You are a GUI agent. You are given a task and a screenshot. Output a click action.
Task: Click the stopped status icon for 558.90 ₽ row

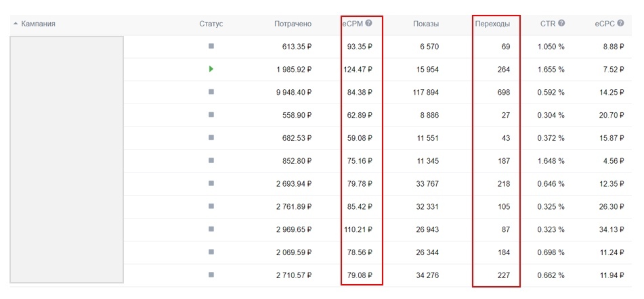(x=211, y=115)
